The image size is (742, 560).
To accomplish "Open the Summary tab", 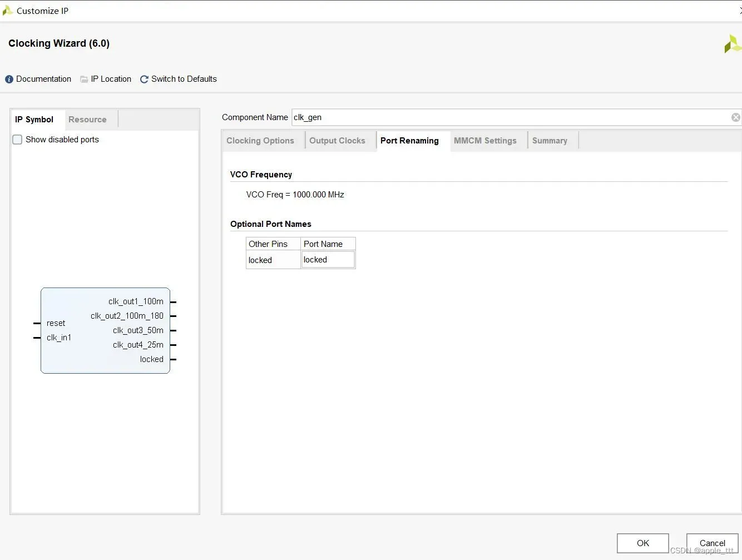I will click(550, 141).
